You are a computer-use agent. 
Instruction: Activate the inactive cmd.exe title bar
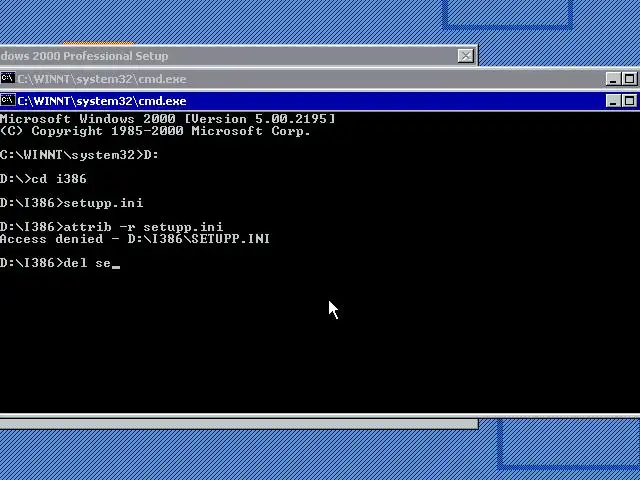click(x=320, y=79)
